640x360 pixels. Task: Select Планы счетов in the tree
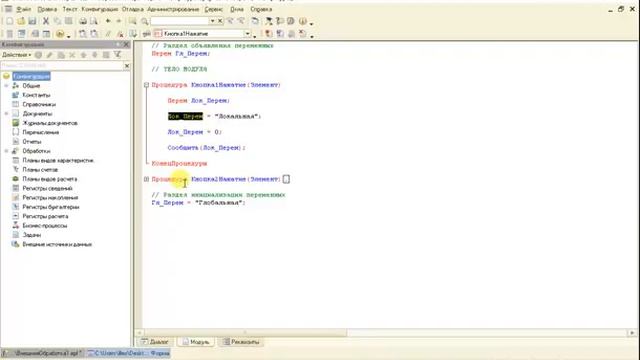click(x=40, y=170)
